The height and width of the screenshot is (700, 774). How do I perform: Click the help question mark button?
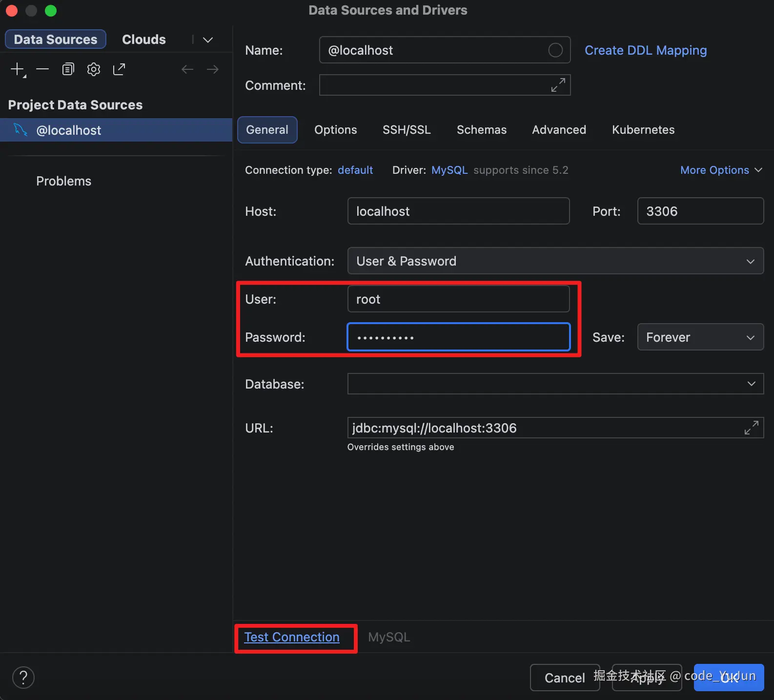(23, 677)
